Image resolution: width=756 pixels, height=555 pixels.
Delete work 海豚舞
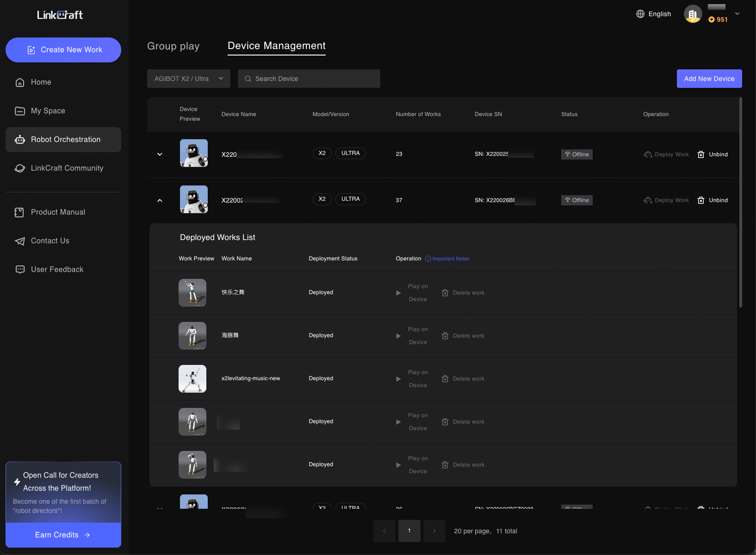pos(463,336)
